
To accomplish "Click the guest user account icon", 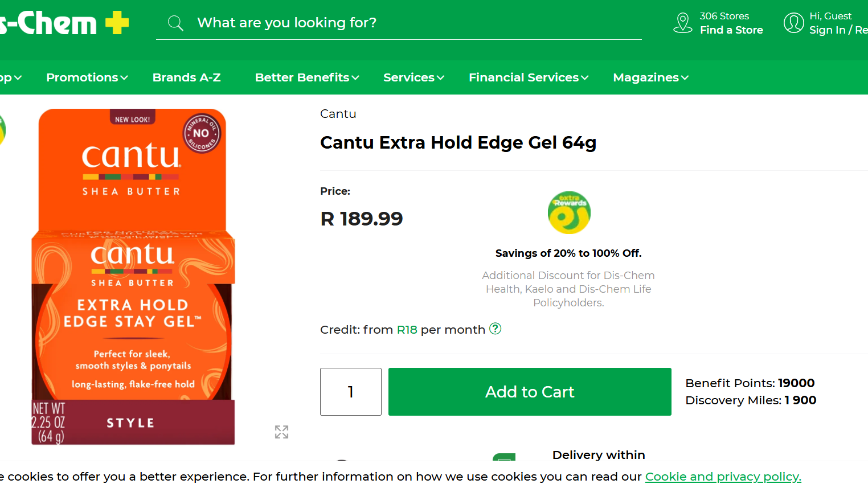I will point(793,23).
